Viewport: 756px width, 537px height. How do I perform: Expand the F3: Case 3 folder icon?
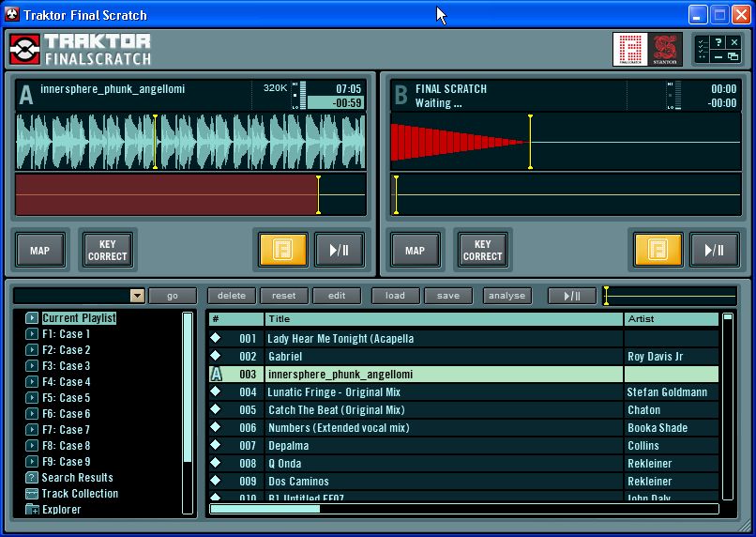click(x=32, y=366)
